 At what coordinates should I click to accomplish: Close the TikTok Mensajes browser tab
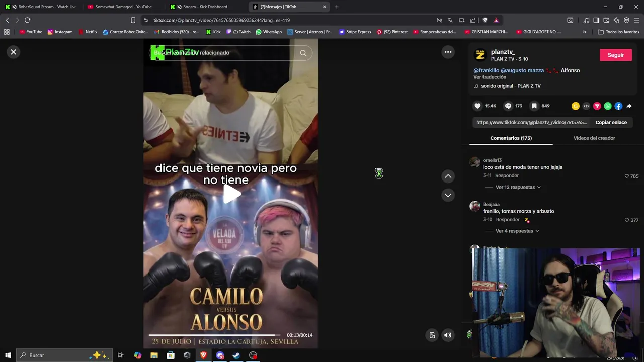click(x=324, y=7)
